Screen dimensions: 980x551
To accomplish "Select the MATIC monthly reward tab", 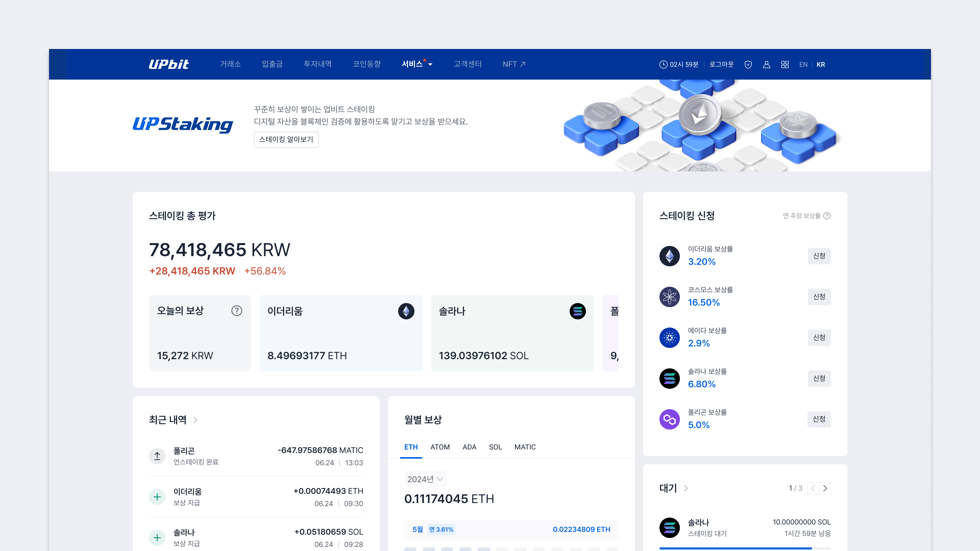I will [525, 447].
